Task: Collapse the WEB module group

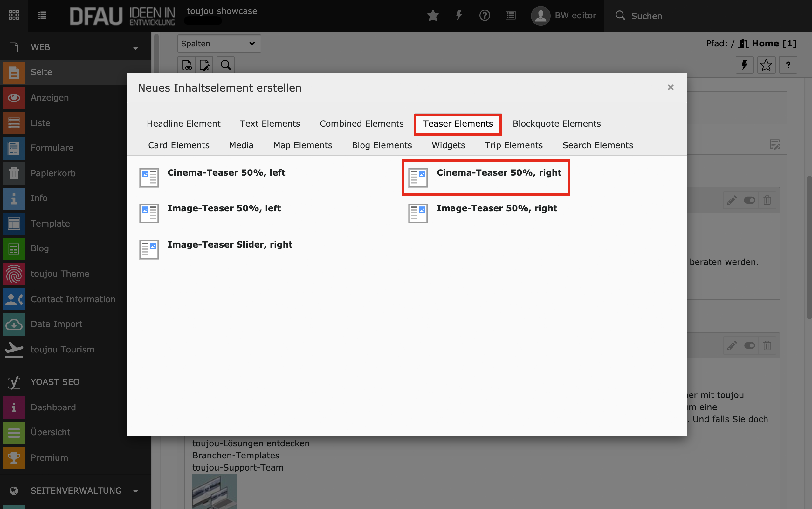Action: point(135,48)
